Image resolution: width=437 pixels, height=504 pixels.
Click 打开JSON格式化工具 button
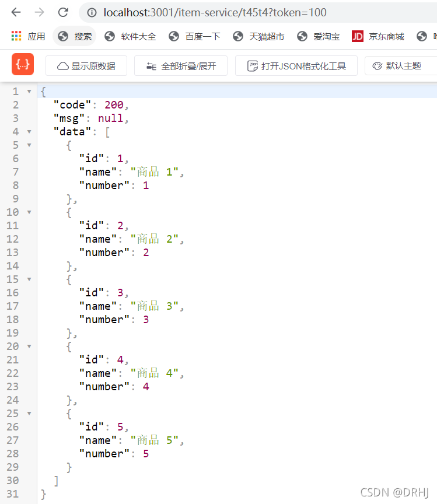[296, 66]
